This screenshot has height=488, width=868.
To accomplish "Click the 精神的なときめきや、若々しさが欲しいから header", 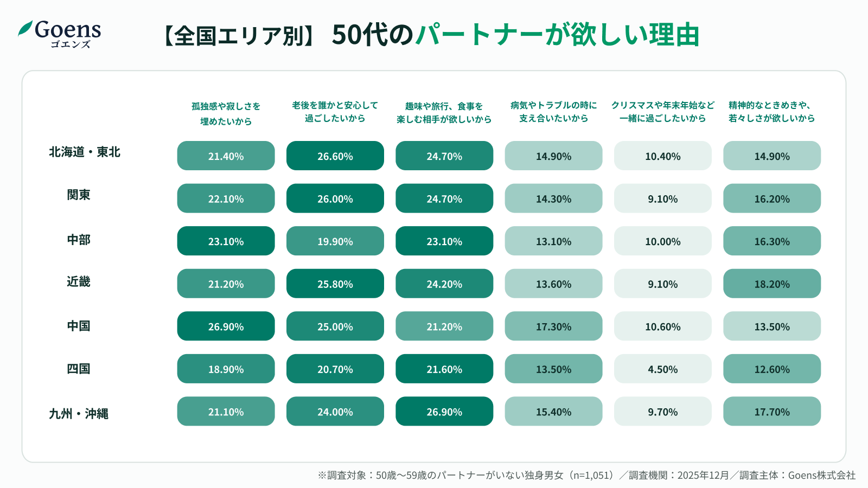I will [771, 112].
